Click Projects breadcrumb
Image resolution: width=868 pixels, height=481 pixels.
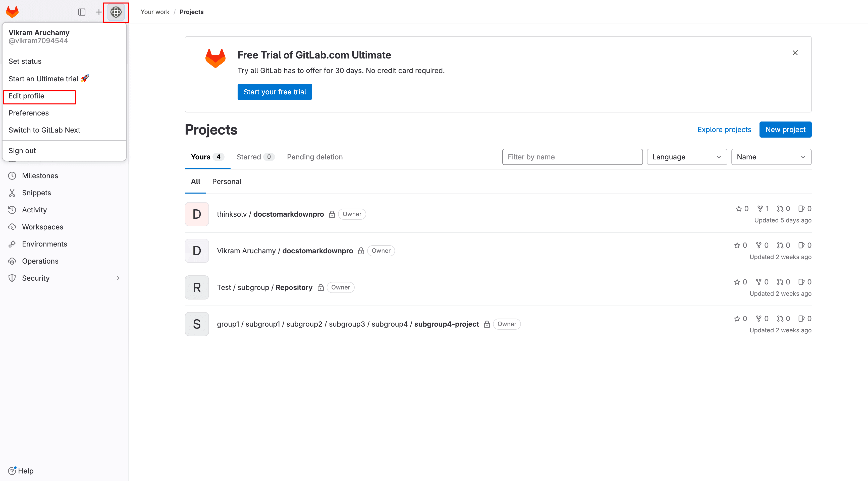point(191,12)
